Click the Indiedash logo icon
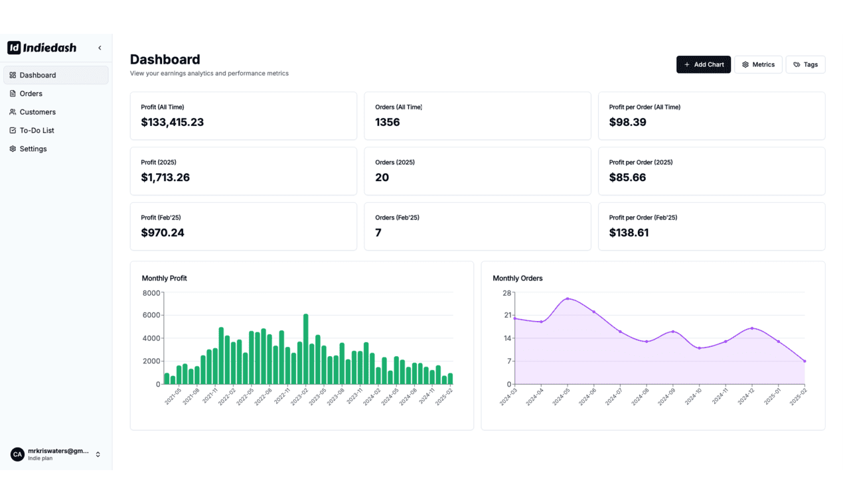This screenshot has width=843, height=504. 14,48
